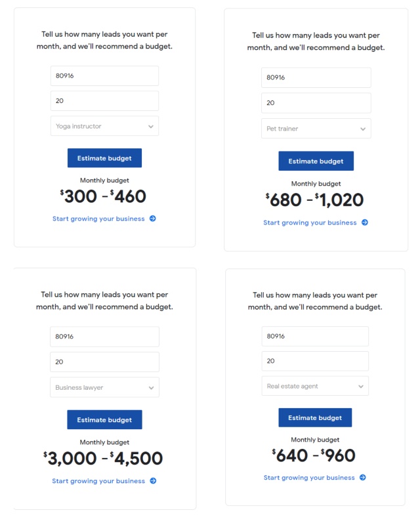Viewport: 420px width, 525px height.
Task: Expand the Yoga instructor dropdown chevron
Action: click(x=151, y=126)
